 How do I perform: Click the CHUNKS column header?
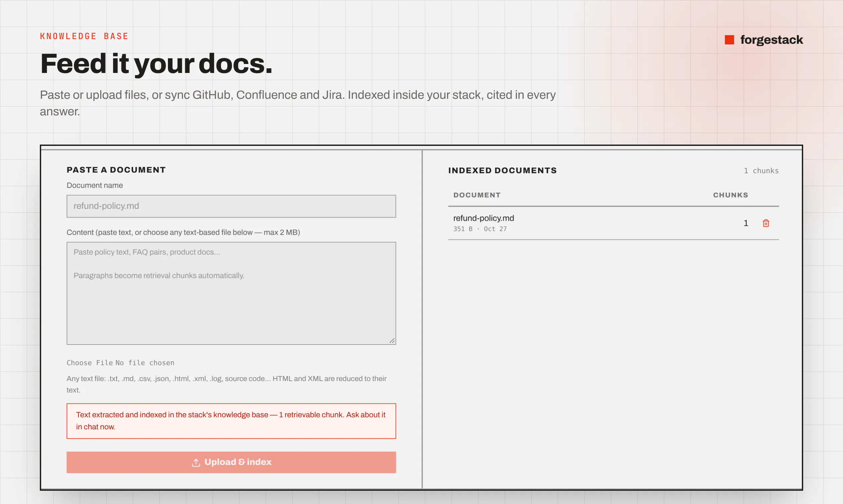pos(730,195)
